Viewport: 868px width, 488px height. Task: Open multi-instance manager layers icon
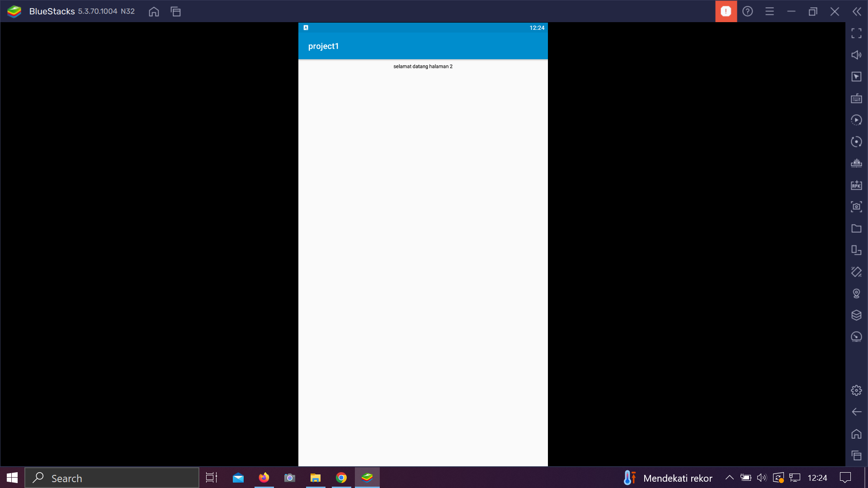[856, 315]
